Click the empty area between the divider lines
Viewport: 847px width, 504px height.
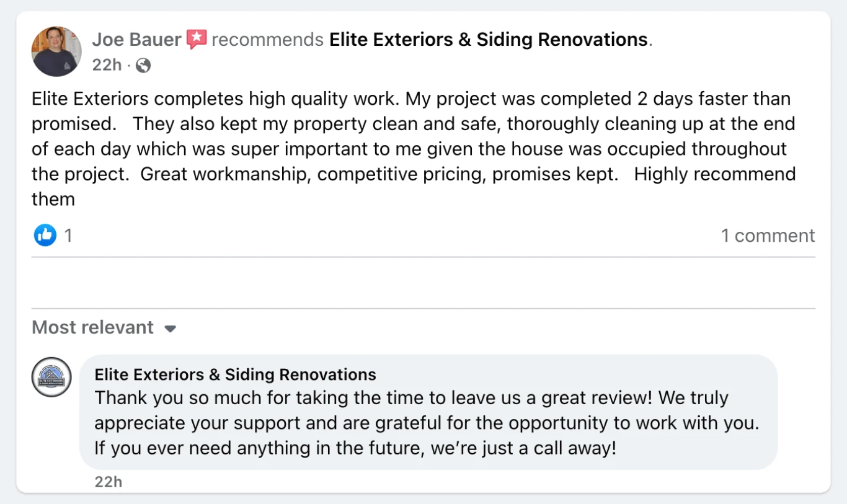[x=423, y=283]
